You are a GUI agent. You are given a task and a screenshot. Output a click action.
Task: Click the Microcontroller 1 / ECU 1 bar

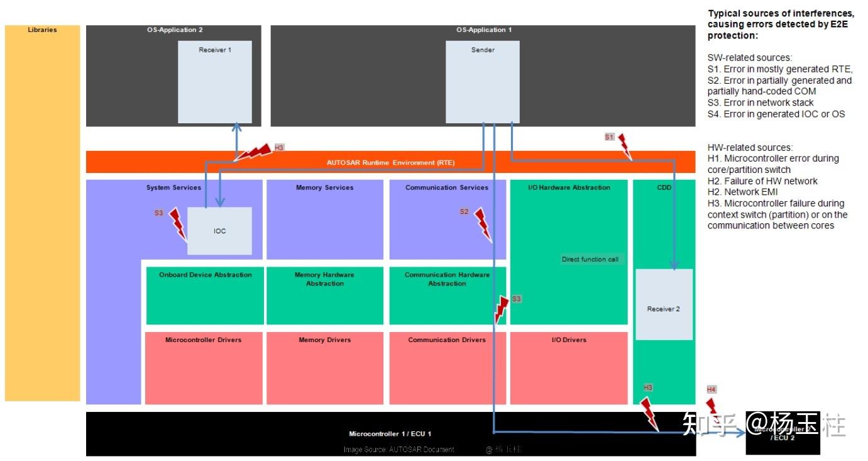point(390,434)
